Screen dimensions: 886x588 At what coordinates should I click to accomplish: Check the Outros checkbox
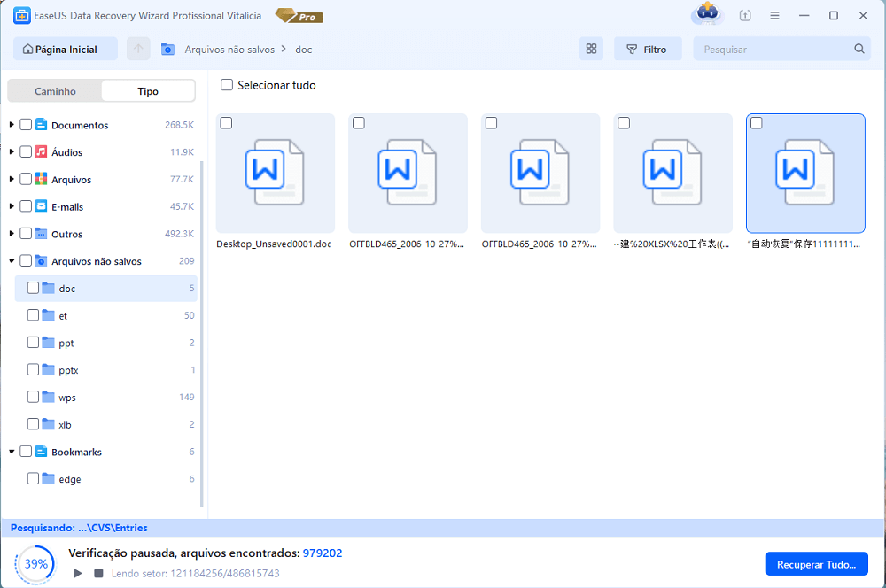pos(26,233)
